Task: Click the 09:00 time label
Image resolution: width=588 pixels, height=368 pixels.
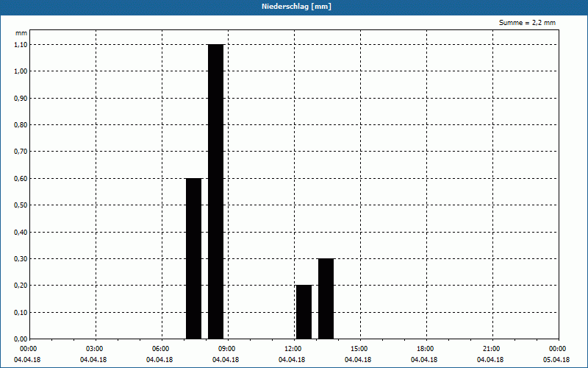Action: pyautogui.click(x=227, y=349)
